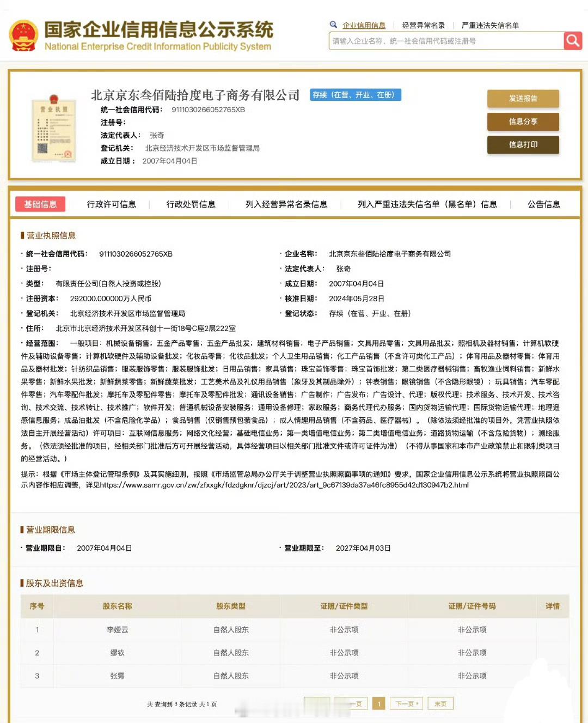Open the samr.gov.cn notice URL
Screen dimensions: 588x723
coord(284,485)
